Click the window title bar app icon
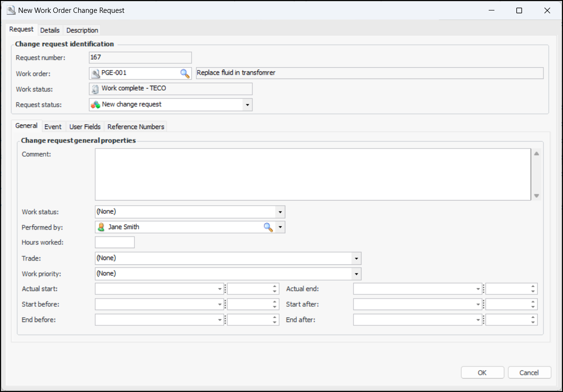The width and height of the screenshot is (563, 392). point(11,10)
